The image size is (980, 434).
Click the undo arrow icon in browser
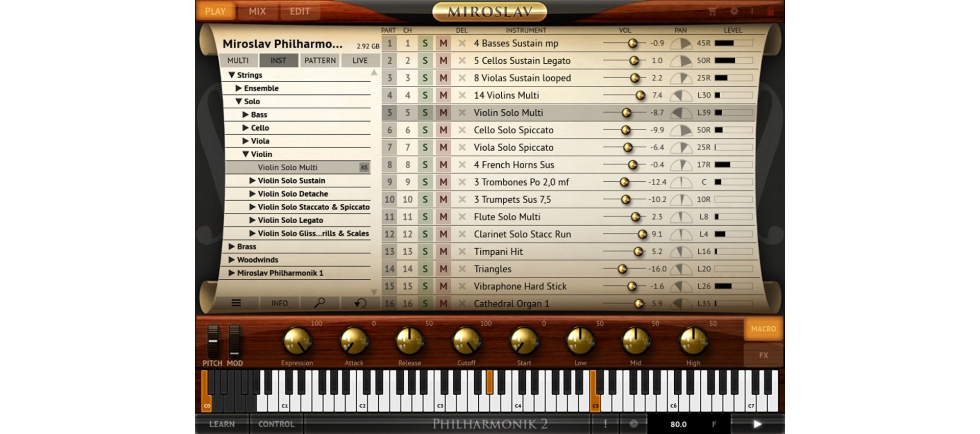[x=360, y=303]
